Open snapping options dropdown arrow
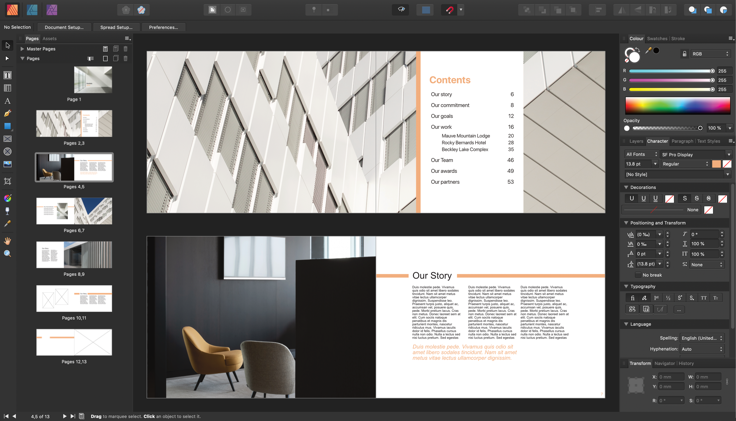 (461, 9)
